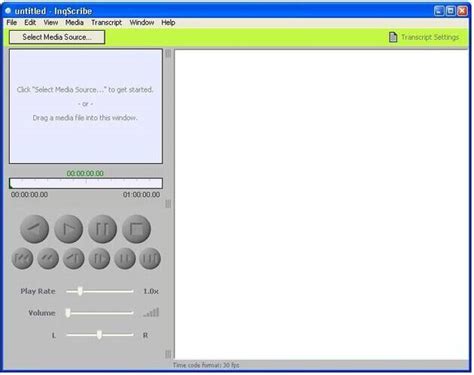
Task: Close the InqScribe window
Action: tap(462, 11)
